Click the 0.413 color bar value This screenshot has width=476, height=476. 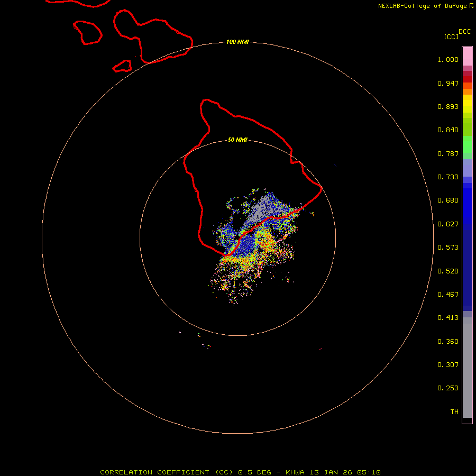(448, 318)
